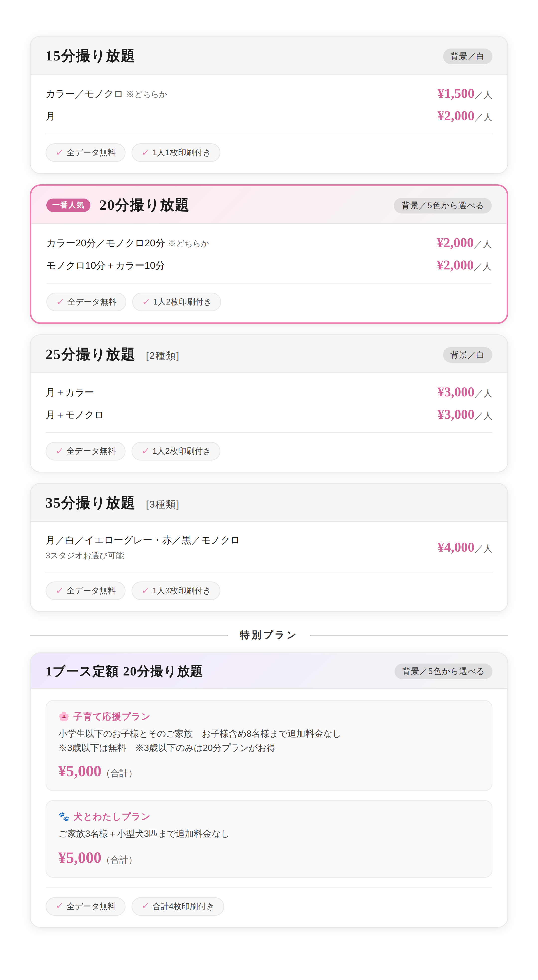Click checkmark icon in 15分 全データ無料 chip

[59, 153]
